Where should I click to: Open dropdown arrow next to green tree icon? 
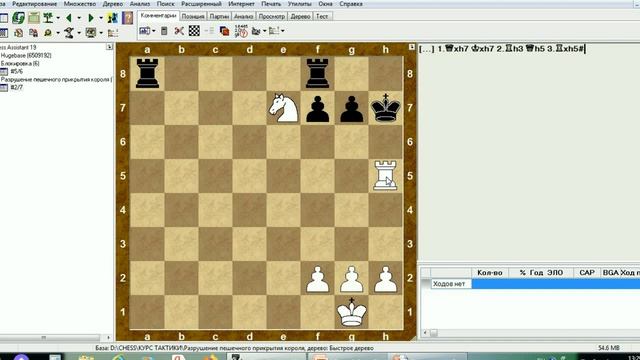58,18
